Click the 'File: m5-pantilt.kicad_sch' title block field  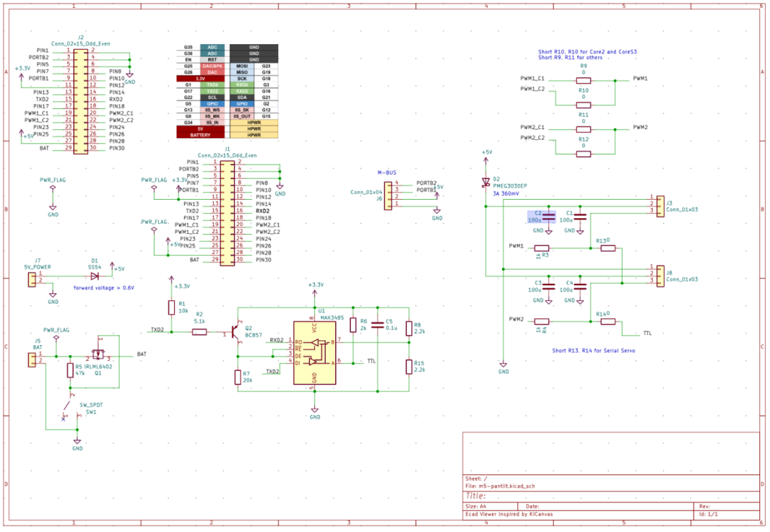click(500, 486)
